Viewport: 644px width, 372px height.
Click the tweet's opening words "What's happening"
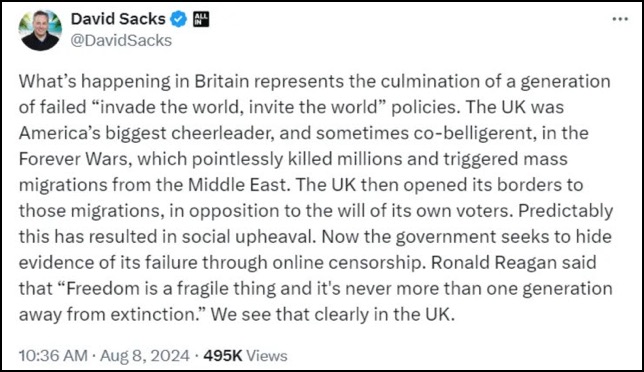[94, 81]
